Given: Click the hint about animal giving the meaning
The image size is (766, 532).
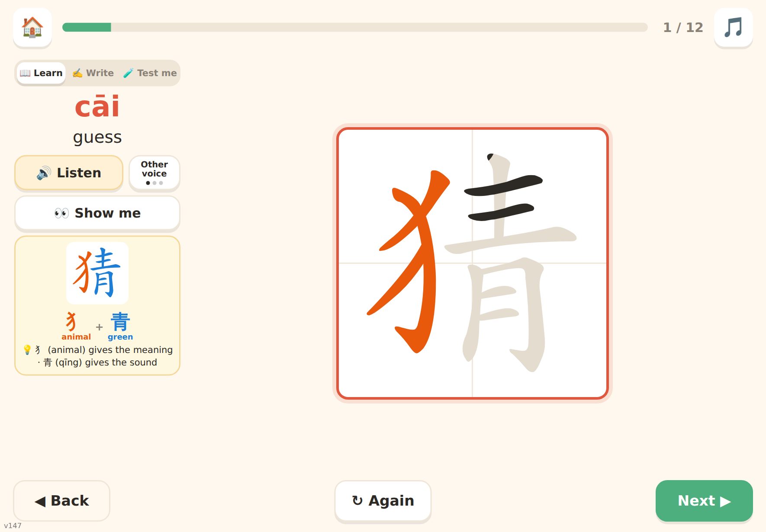Looking at the screenshot, I should pyautogui.click(x=98, y=349).
